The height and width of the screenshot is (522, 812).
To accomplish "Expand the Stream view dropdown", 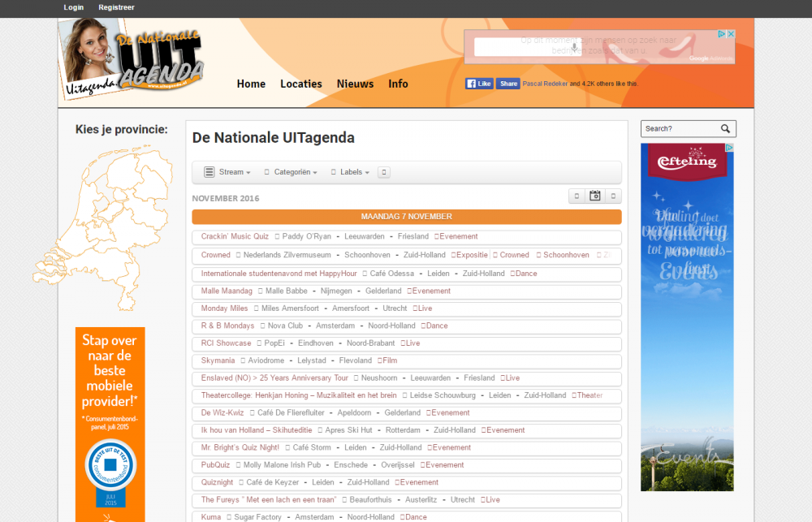I will coord(227,172).
